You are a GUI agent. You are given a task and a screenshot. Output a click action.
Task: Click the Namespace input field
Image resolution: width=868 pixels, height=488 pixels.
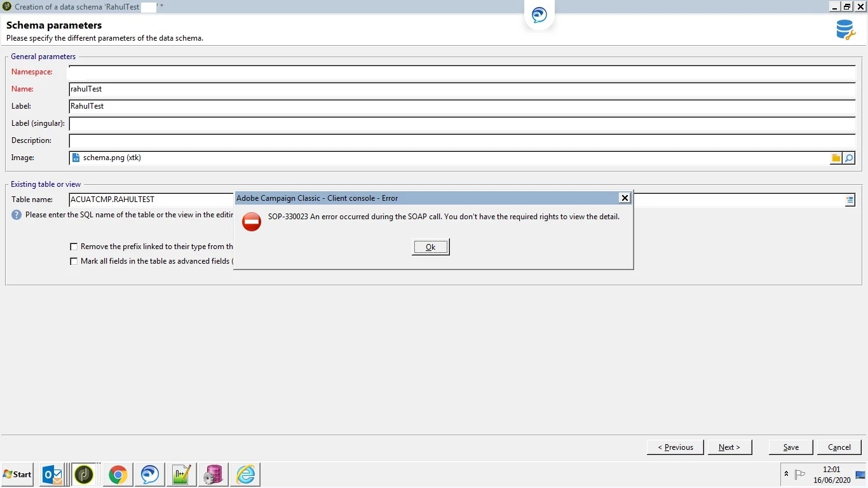(462, 72)
